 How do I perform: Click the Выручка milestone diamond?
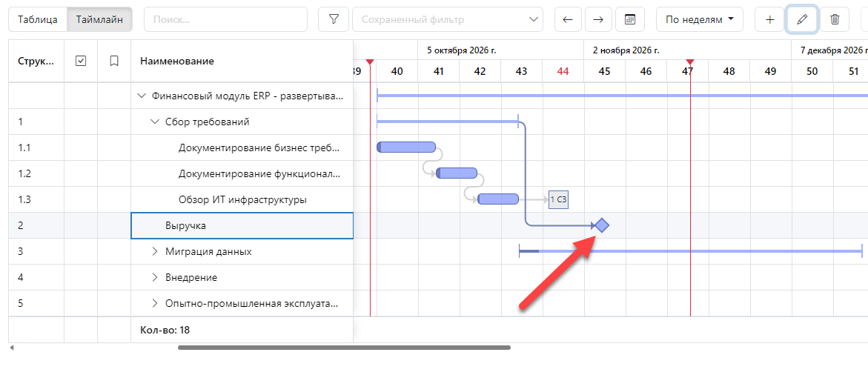603,225
